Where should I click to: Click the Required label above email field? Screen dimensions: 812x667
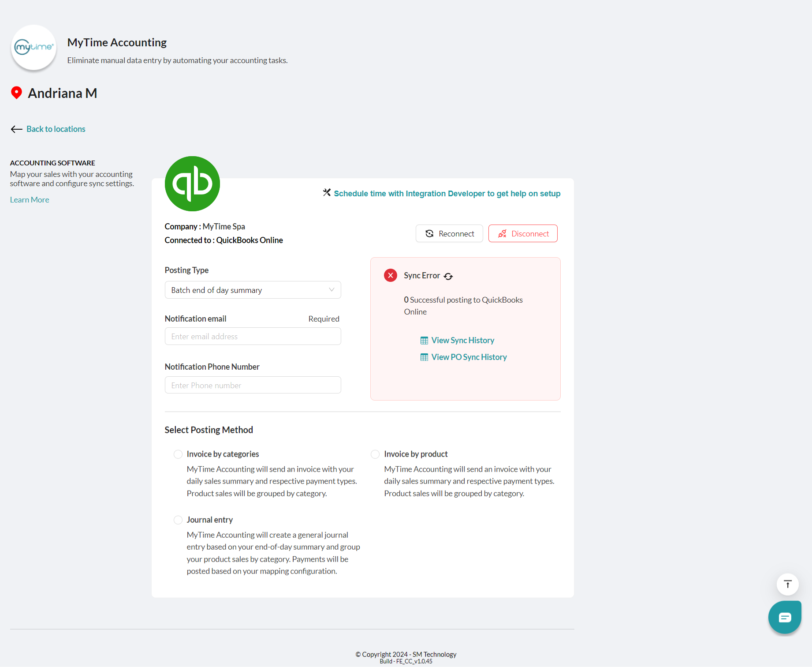324,319
